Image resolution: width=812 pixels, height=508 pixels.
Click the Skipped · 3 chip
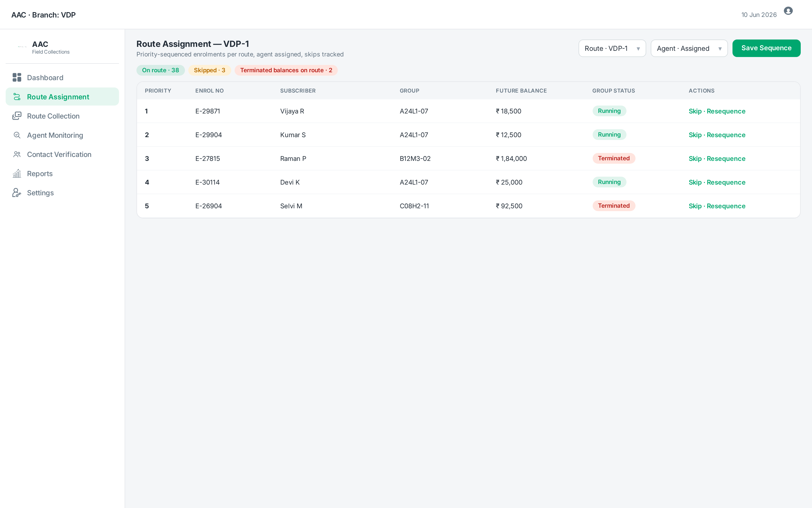[x=209, y=70]
